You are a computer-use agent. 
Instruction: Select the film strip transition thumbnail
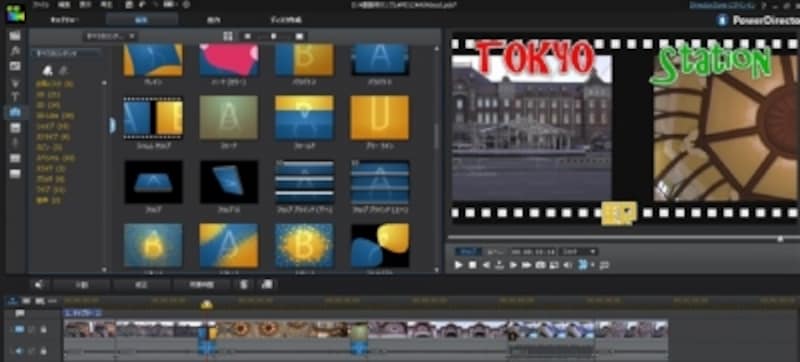pos(153,118)
